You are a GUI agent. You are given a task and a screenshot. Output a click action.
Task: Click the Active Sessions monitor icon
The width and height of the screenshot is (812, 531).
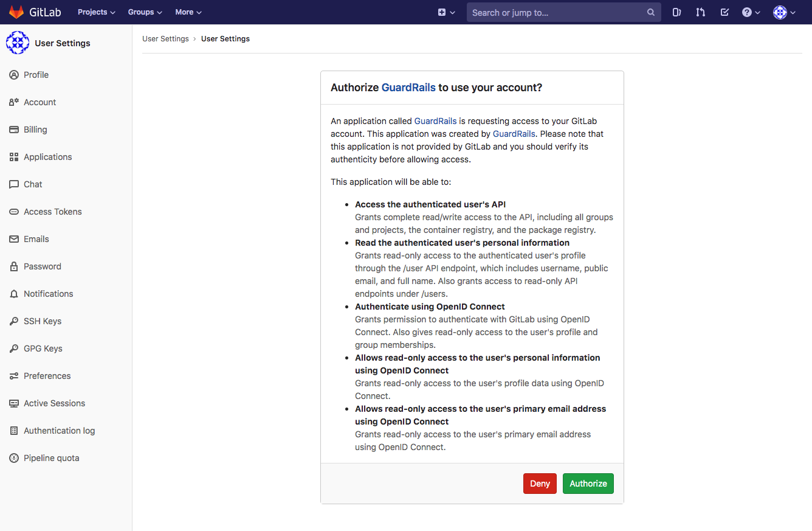coord(14,403)
